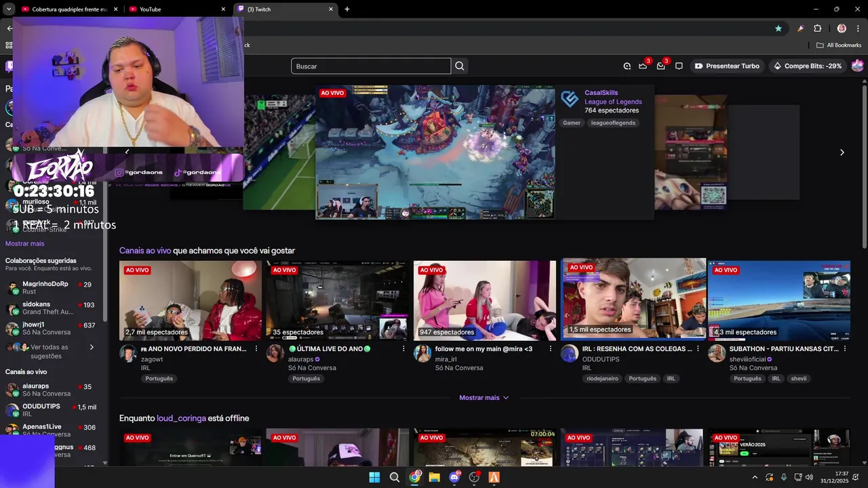Viewport: 868px width, 488px height.
Task: Open the user profile avatar menu
Action: [x=857, y=66]
